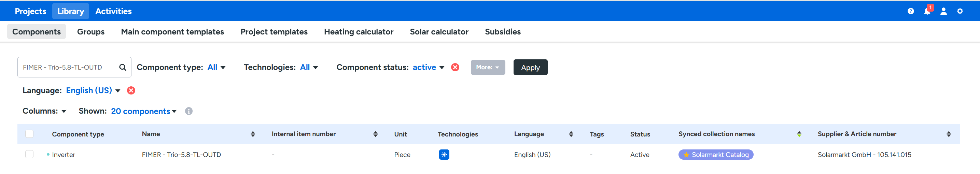Sort by the Name column
Image resolution: width=980 pixels, height=174 pixels.
tap(253, 134)
